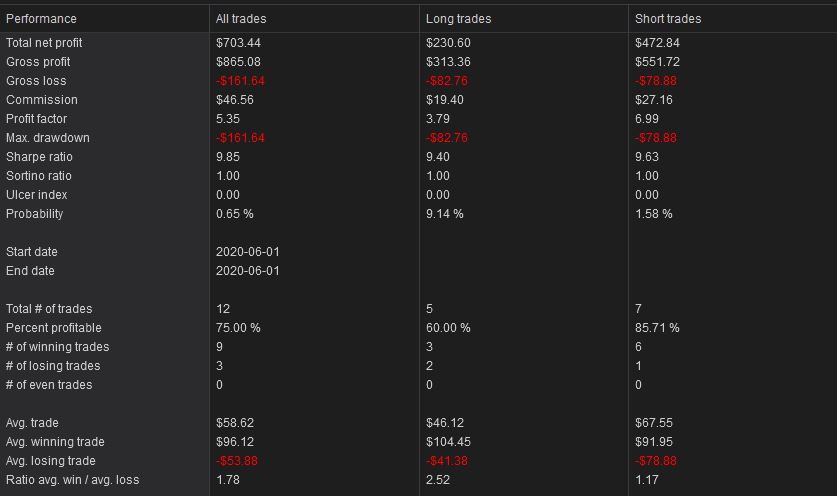Click the Gross loss value -$161.64
This screenshot has width=837, height=496.
[x=240, y=81]
